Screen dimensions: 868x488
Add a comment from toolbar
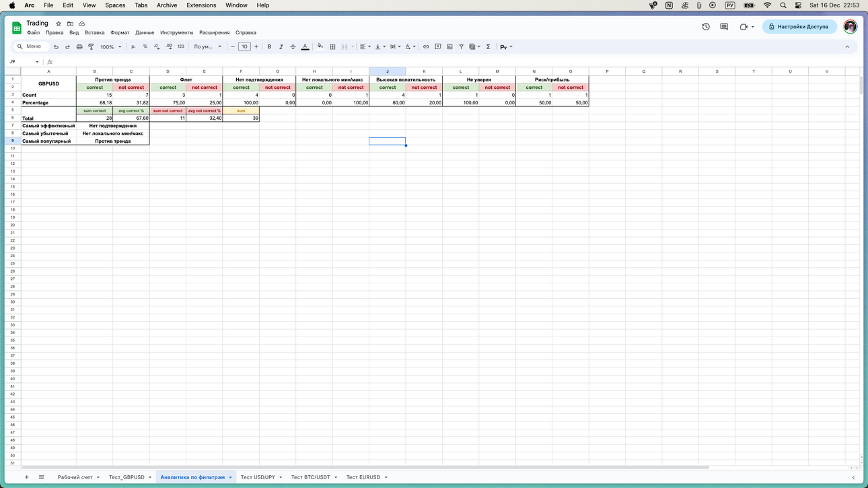438,46
